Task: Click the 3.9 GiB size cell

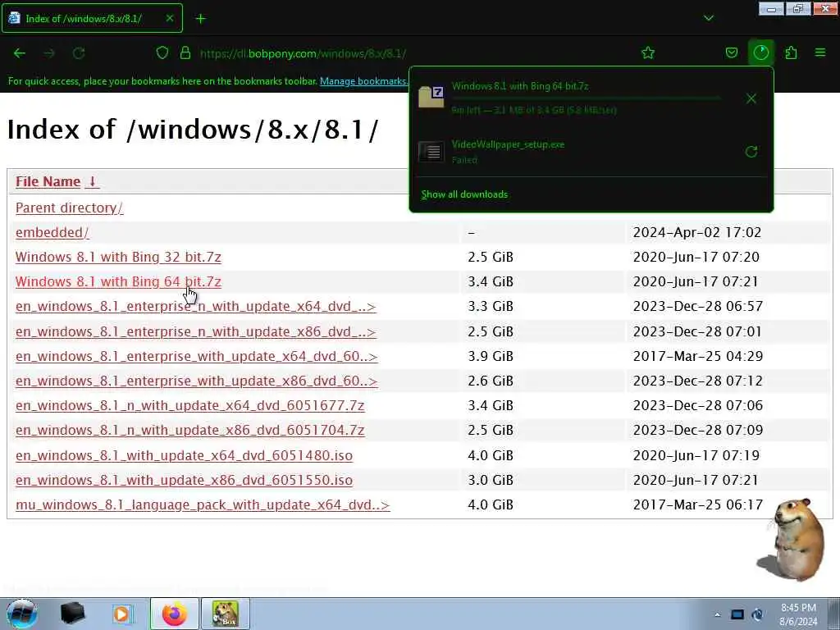Action: [x=491, y=356]
